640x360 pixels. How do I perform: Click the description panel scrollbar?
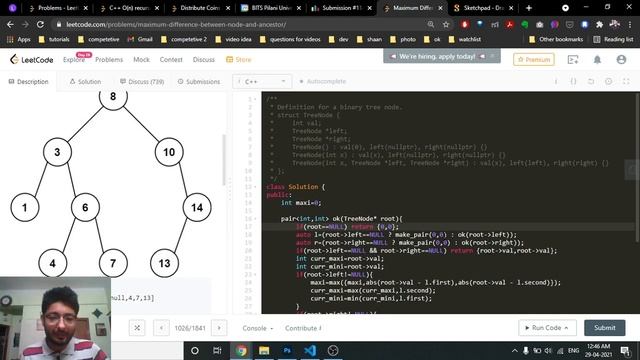pos(224,159)
